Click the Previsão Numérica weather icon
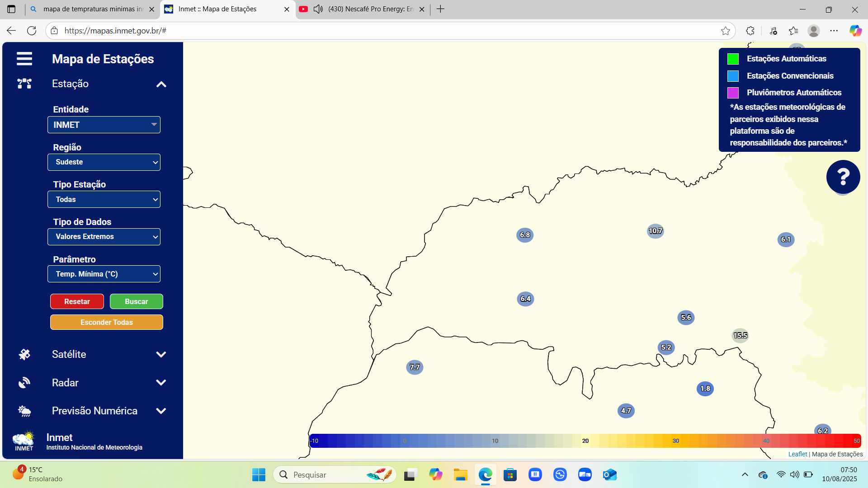Viewport: 868px width, 488px height. (x=24, y=411)
